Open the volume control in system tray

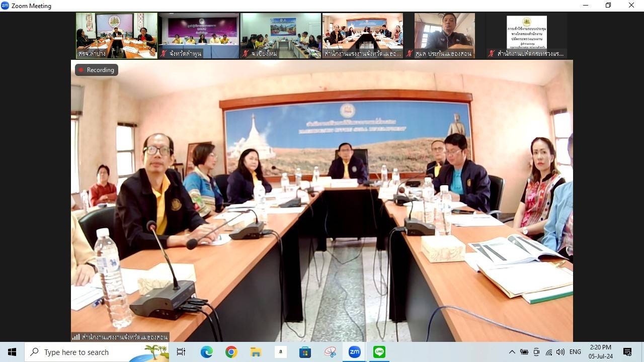coord(560,352)
